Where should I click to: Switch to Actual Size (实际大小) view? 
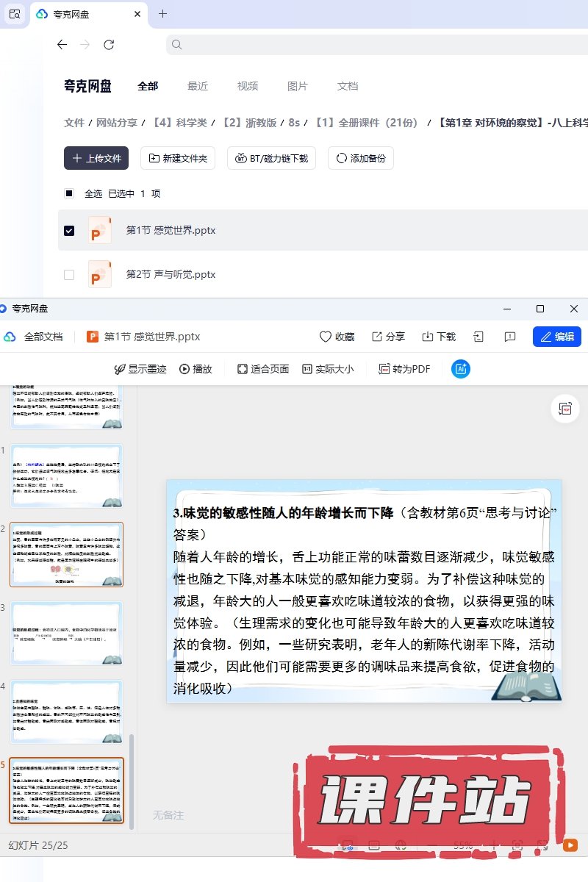[328, 369]
